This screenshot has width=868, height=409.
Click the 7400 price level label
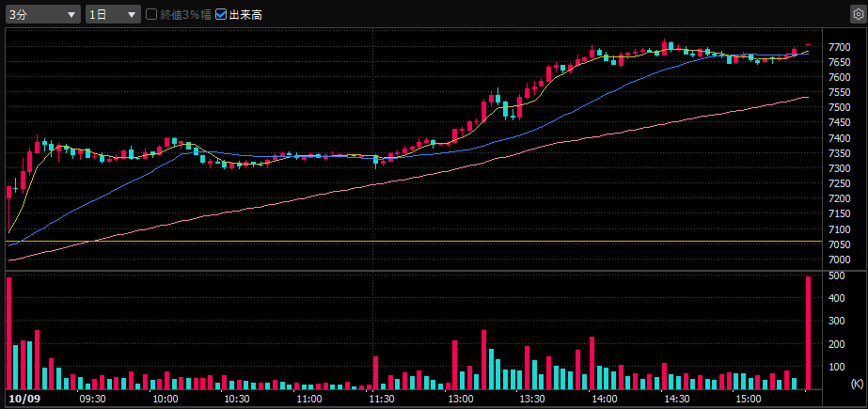pos(840,138)
